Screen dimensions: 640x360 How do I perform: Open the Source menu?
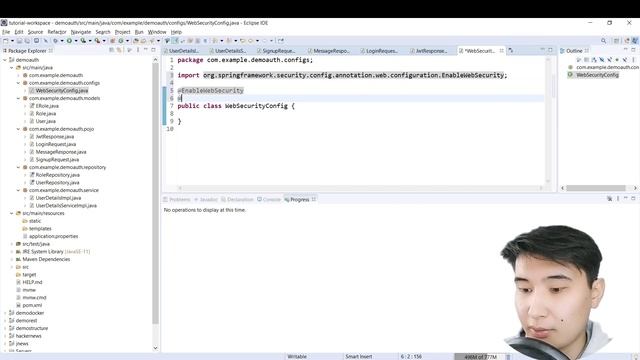(35, 32)
